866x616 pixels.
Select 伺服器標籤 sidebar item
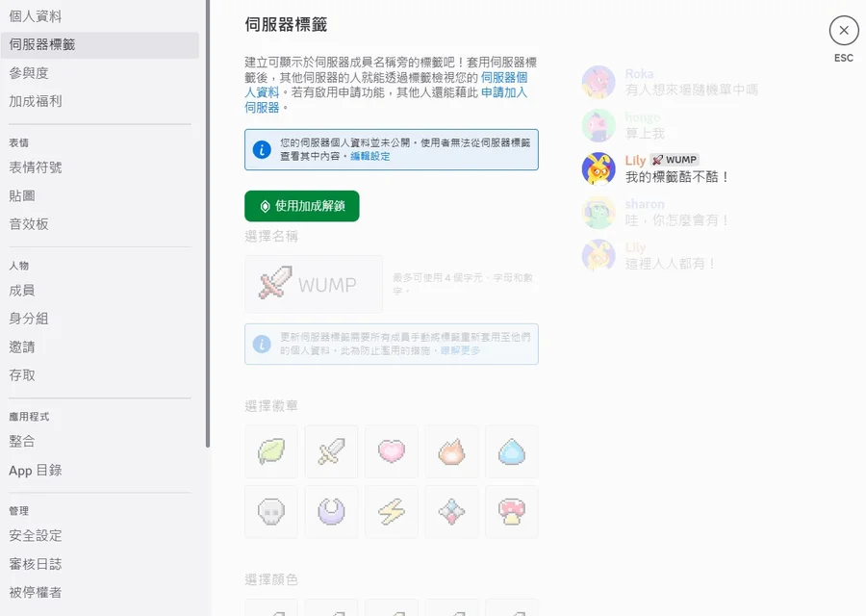pos(100,44)
